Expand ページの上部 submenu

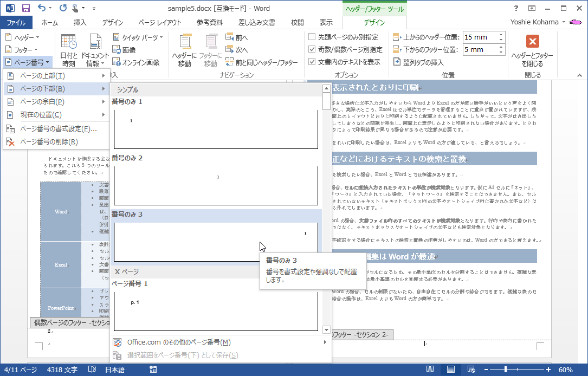[56, 76]
